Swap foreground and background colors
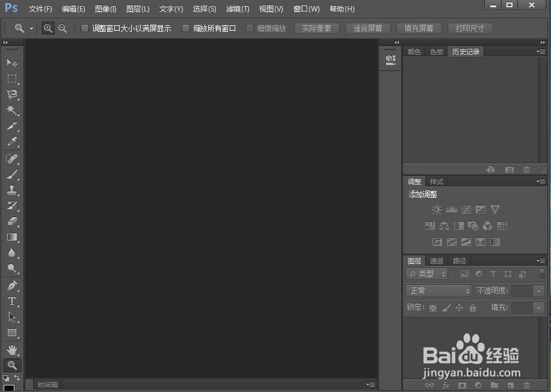This screenshot has width=551, height=392. 17,377
